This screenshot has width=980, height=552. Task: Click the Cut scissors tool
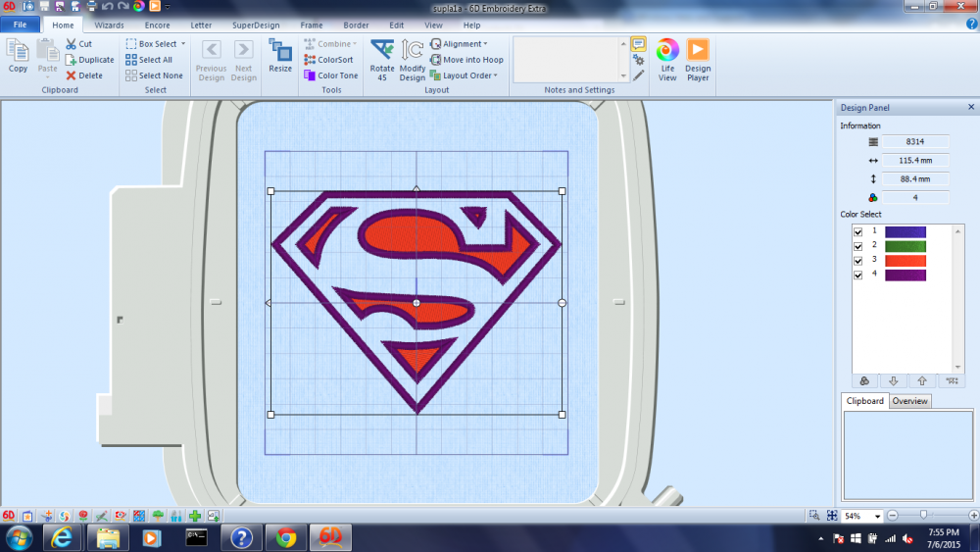[79, 44]
